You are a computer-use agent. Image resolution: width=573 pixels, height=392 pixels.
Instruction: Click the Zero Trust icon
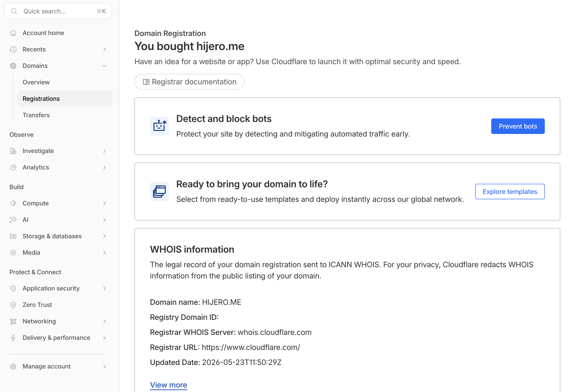click(13, 305)
